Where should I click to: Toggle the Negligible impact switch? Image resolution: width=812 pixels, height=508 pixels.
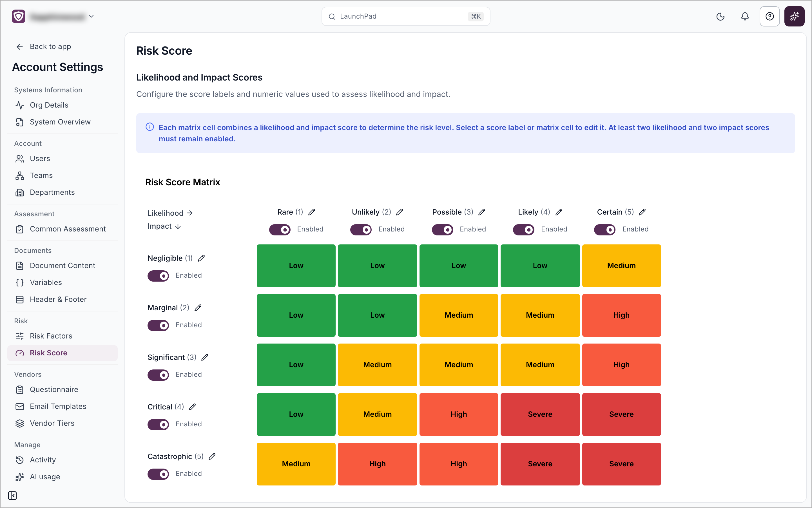click(x=158, y=276)
